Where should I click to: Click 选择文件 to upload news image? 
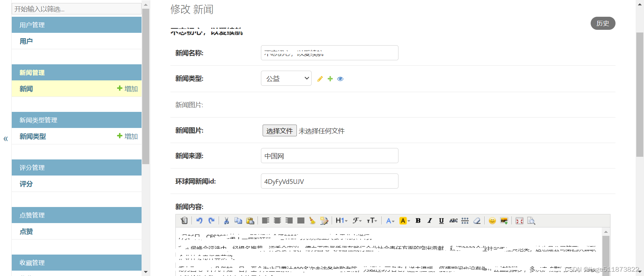pos(279,131)
